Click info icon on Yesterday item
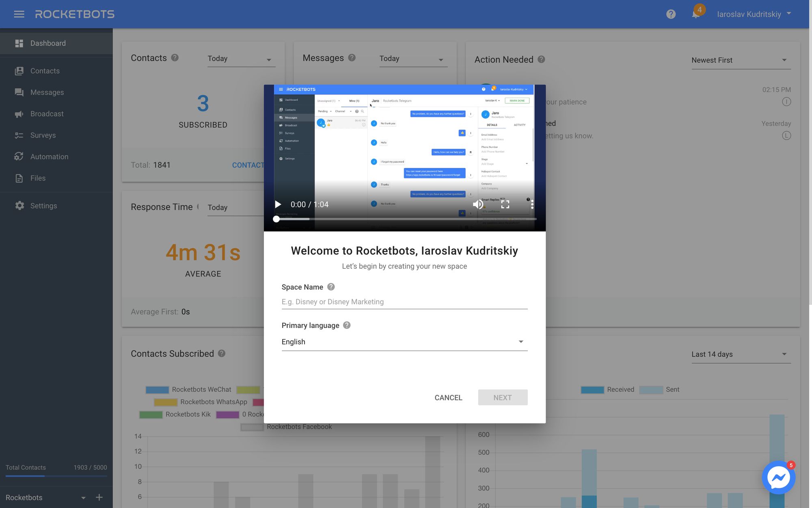The image size is (812, 508). pos(786,136)
